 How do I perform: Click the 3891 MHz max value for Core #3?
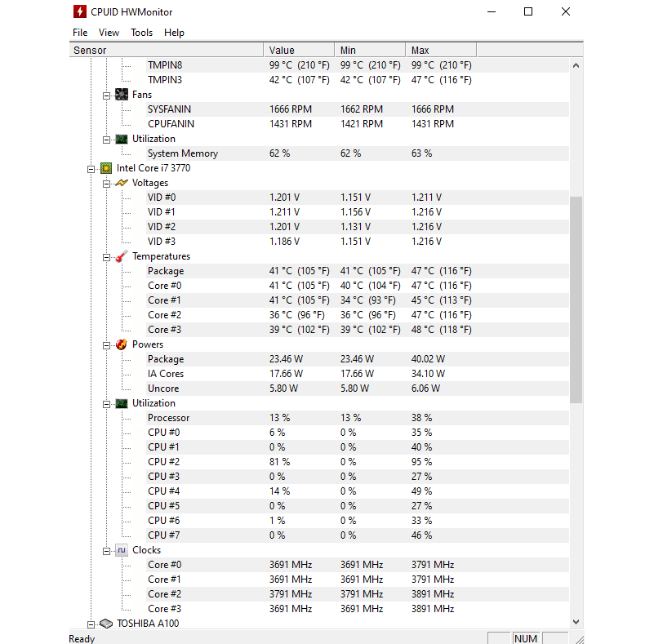(433, 609)
